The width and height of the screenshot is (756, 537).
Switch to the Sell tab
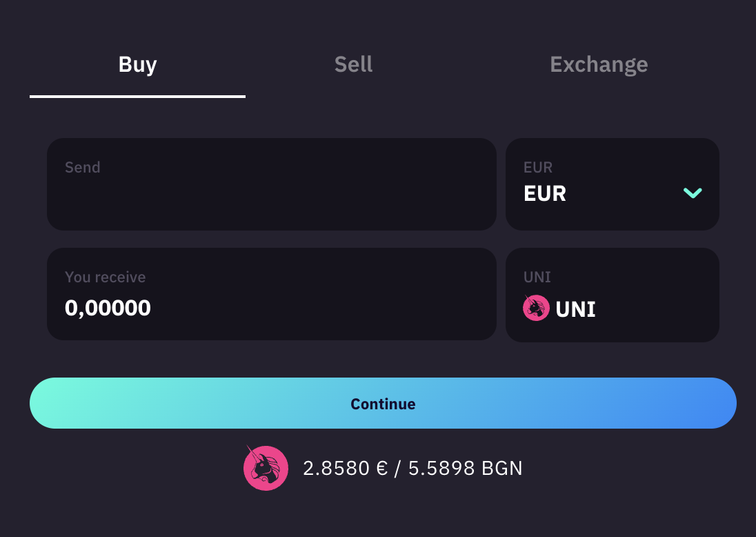tap(353, 65)
